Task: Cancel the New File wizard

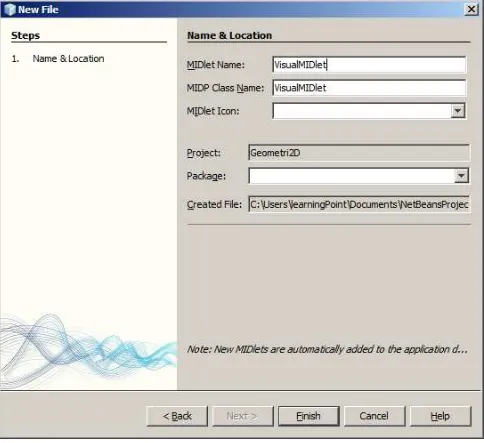Action: coord(374,416)
